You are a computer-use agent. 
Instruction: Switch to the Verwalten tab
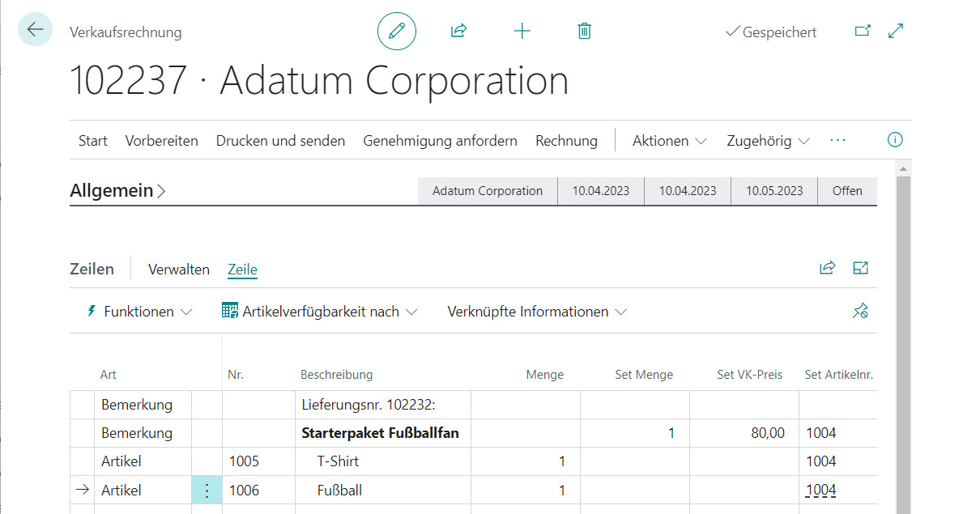tap(179, 270)
